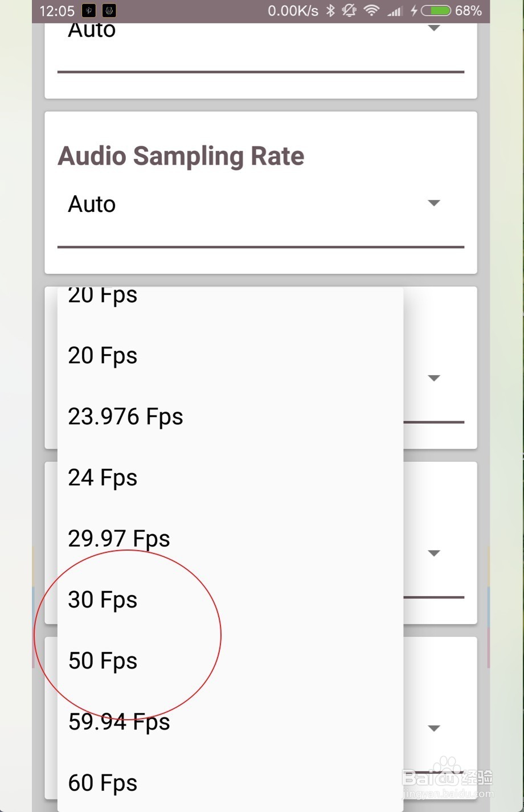Open the bottom-right dropdown arrow

pyautogui.click(x=434, y=728)
